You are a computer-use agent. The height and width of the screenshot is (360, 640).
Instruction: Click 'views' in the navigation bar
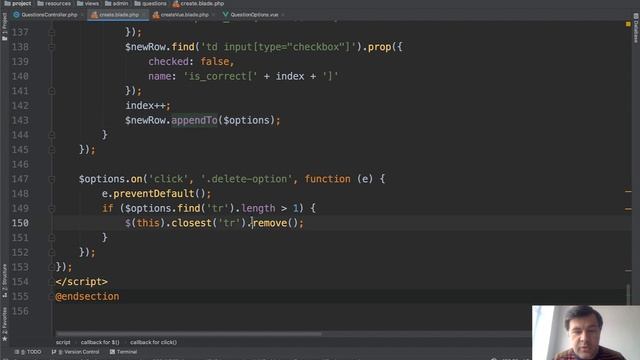click(91, 3)
